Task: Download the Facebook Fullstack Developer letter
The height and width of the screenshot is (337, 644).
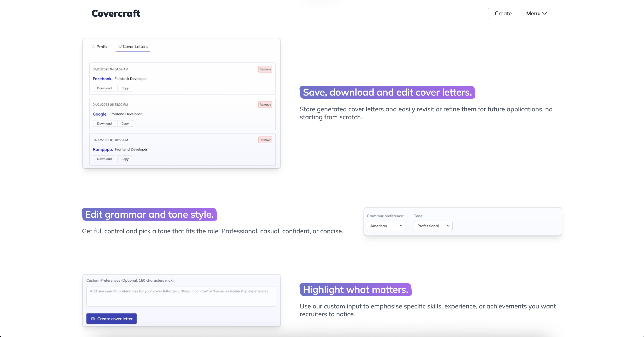Action: [x=104, y=88]
